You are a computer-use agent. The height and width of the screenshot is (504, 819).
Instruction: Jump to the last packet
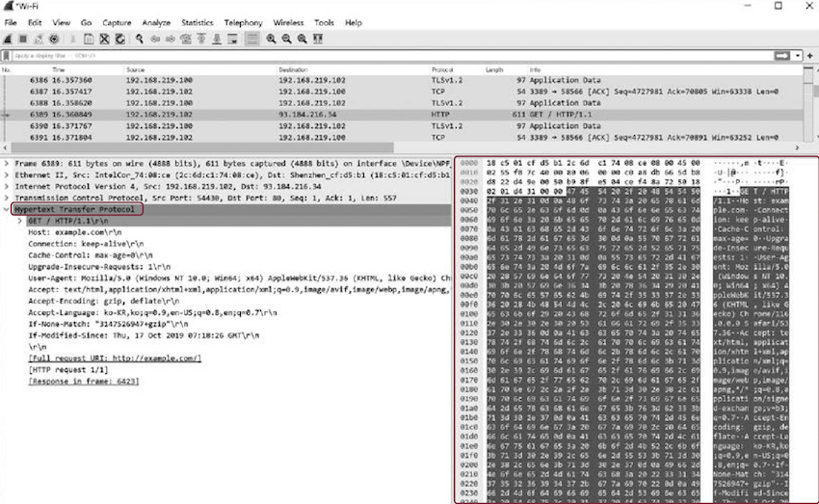[x=217, y=40]
